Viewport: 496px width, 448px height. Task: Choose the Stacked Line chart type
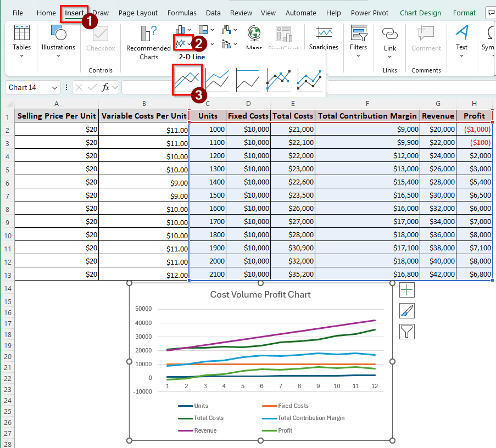218,80
